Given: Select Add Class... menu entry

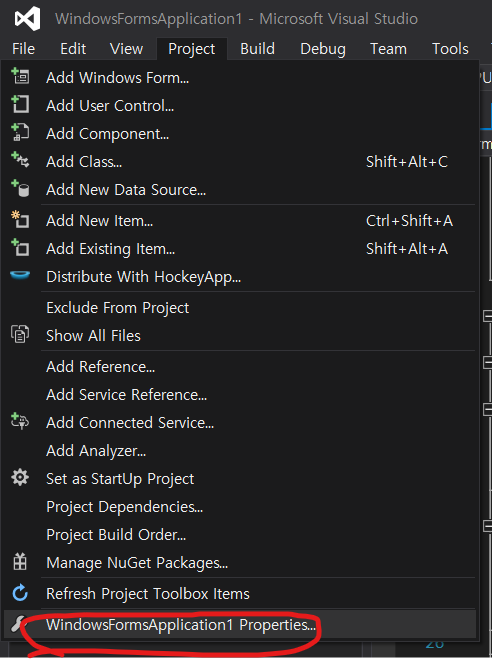Looking at the screenshot, I should coord(239,161).
